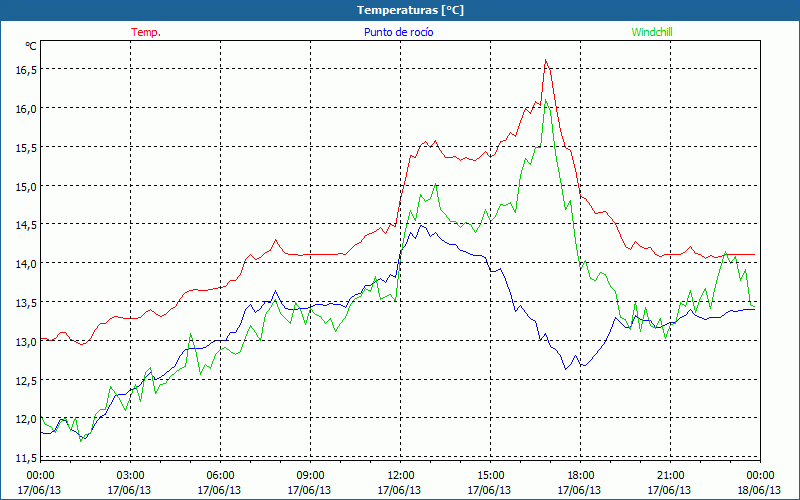Viewport: 800px width, 500px height.
Task: Click the '°C' unit label on axis
Action: point(31,46)
